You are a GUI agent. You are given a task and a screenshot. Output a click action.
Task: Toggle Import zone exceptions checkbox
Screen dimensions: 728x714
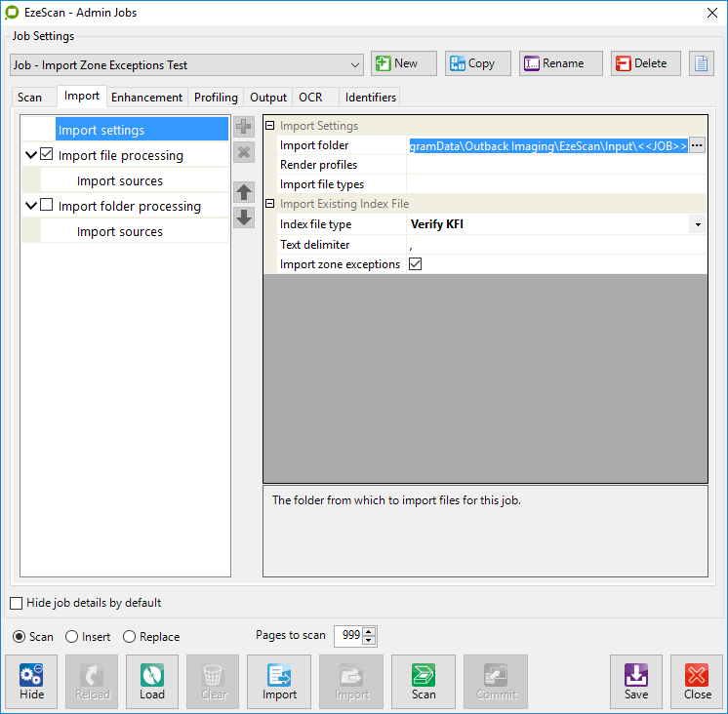click(x=416, y=264)
